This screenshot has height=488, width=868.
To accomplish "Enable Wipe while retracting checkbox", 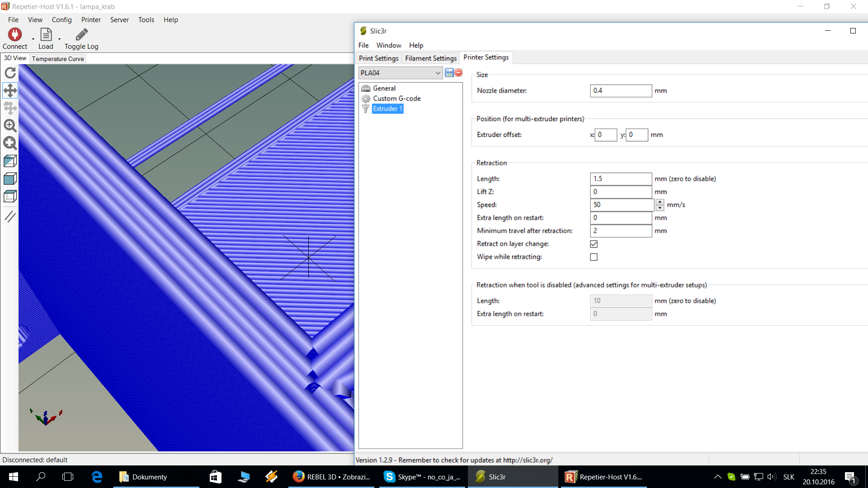I will point(594,257).
